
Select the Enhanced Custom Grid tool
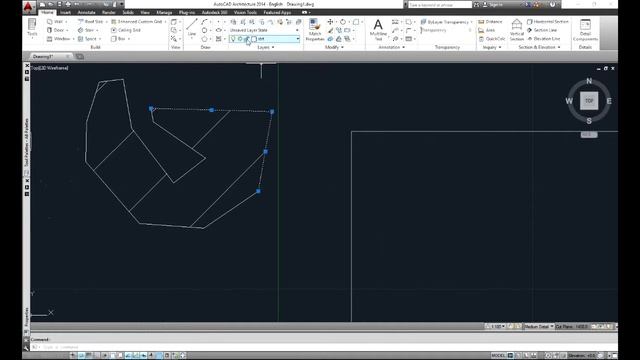point(138,22)
